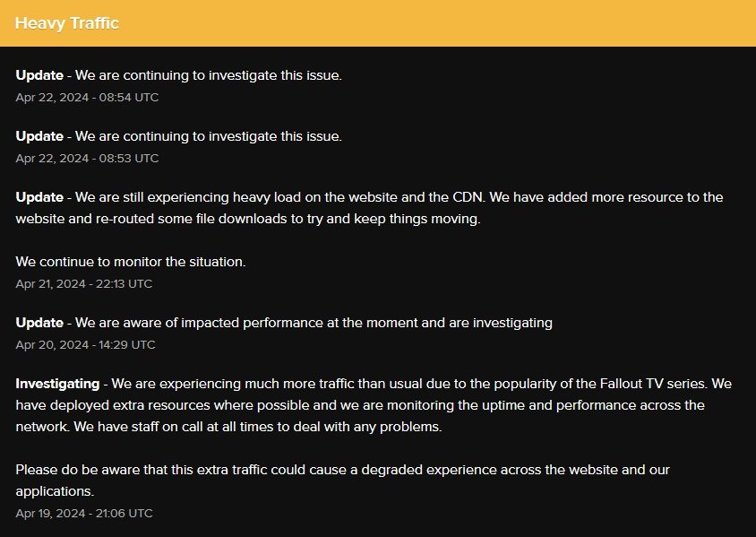Image resolution: width=756 pixels, height=537 pixels.
Task: Click the timestamp Apr 21, 2024 - 22:13 UTC
Action: [84, 283]
